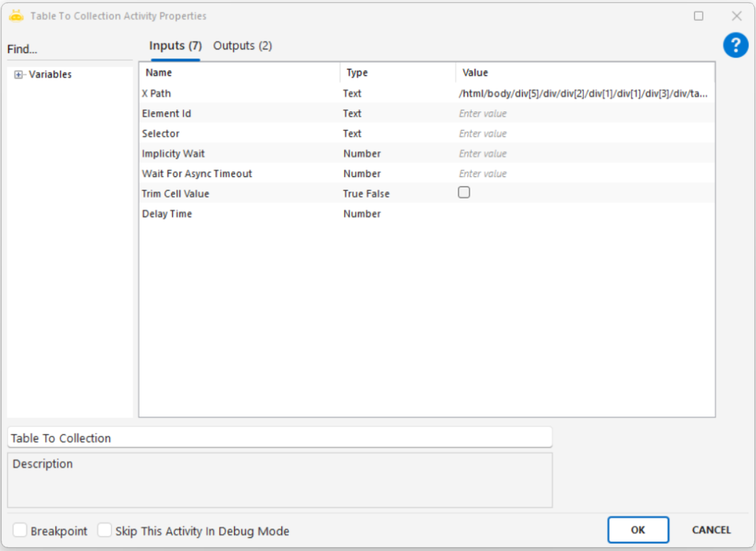Click the app logo in title bar
Screen dimensions: 756x551
(x=16, y=15)
